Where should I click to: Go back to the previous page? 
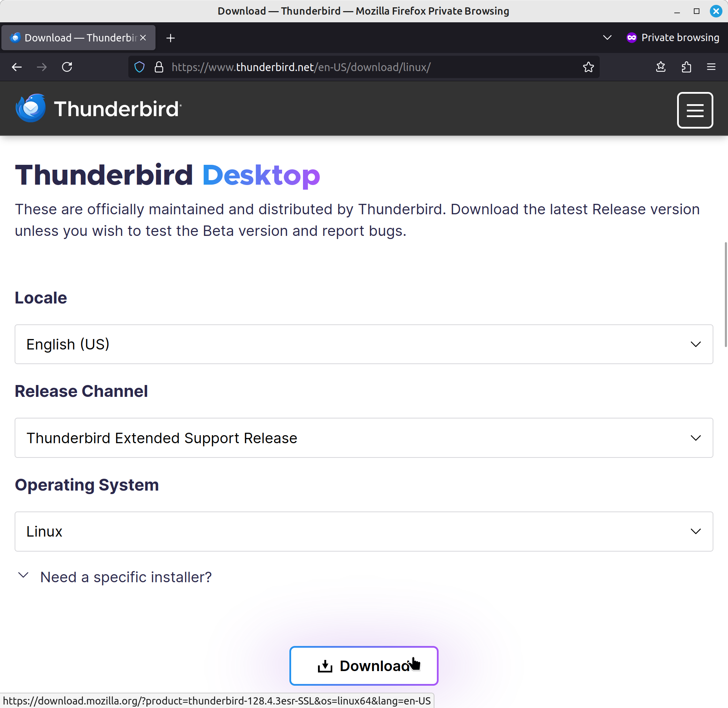coord(17,67)
